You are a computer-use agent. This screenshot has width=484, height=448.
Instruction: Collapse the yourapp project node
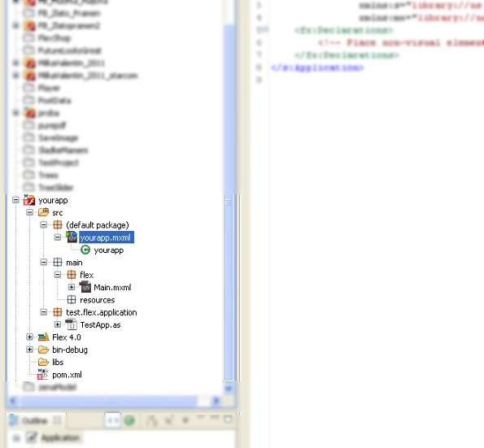pyautogui.click(x=15, y=200)
